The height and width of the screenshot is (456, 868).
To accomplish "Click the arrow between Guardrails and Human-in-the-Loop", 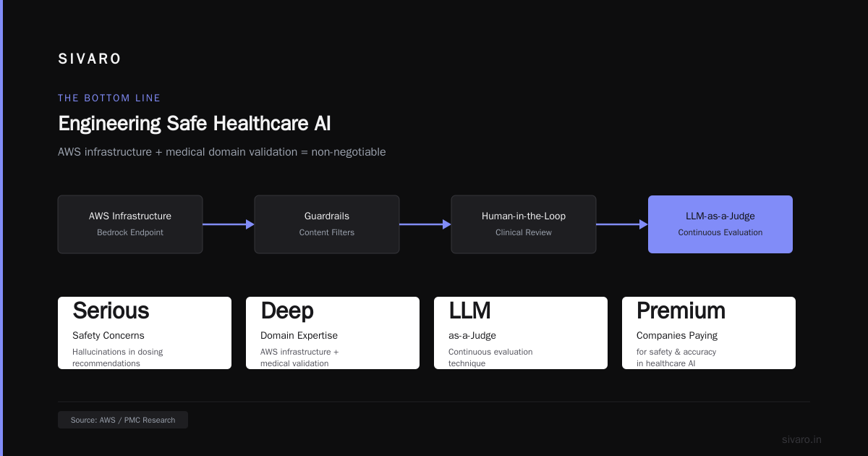I will 425,224.
